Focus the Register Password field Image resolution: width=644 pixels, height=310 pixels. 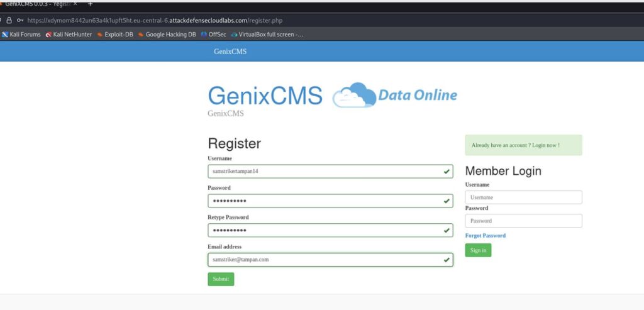tap(330, 201)
